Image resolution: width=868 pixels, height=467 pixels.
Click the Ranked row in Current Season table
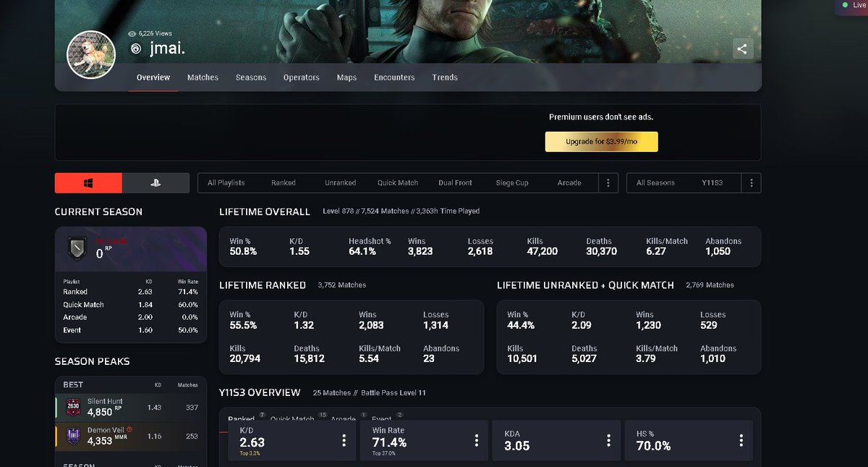pyautogui.click(x=131, y=292)
